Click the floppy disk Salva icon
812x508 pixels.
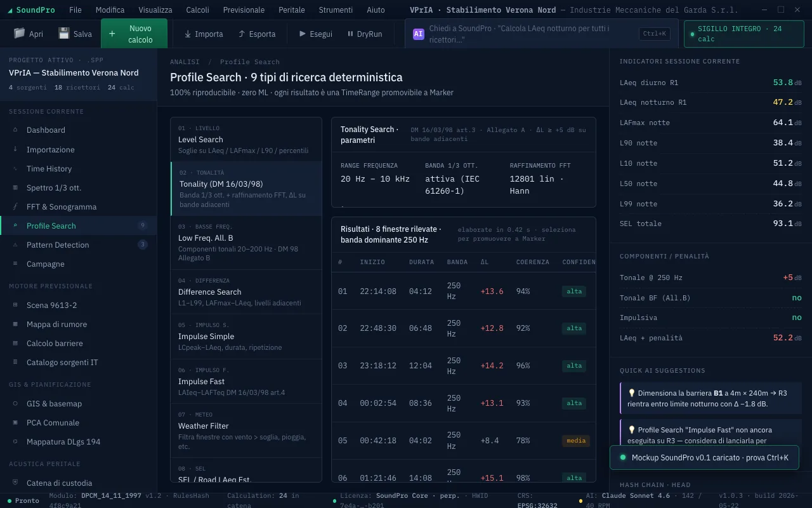(x=63, y=34)
